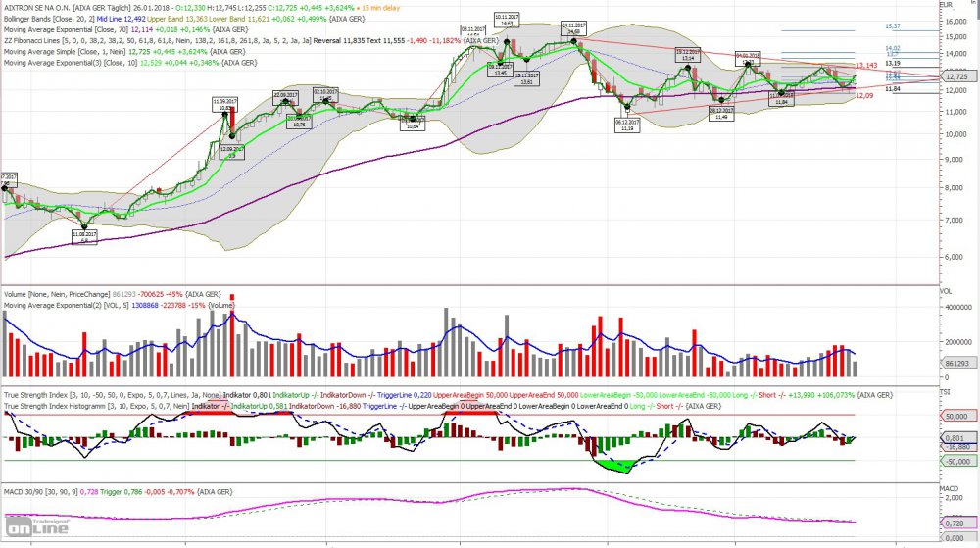Click the green -50,000 TSI level marker
The height and width of the screenshot is (548, 980).
[x=956, y=462]
